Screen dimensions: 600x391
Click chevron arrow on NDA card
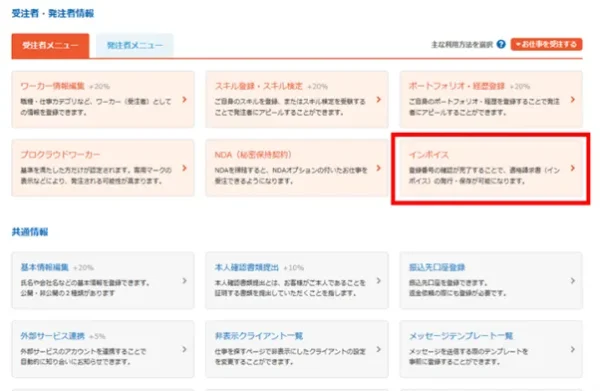(x=378, y=168)
